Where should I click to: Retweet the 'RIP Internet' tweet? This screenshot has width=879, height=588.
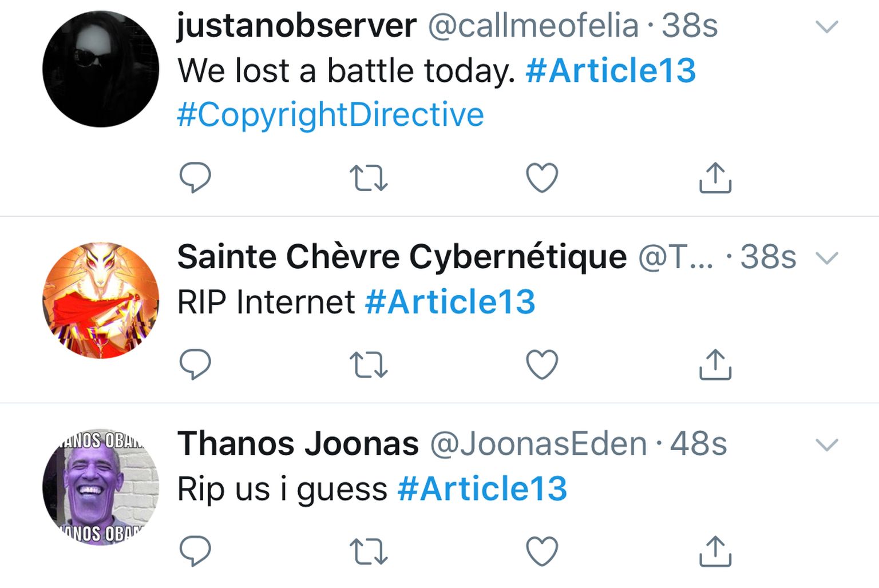click(369, 365)
